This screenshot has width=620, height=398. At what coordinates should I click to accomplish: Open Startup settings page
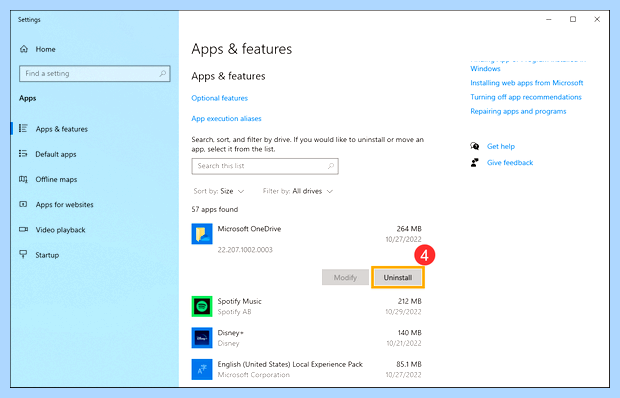tap(47, 255)
